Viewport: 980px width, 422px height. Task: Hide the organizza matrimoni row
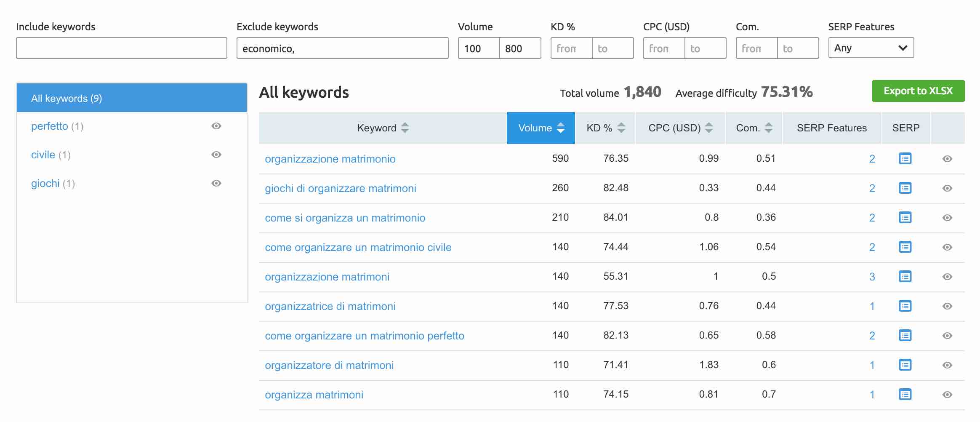(947, 395)
